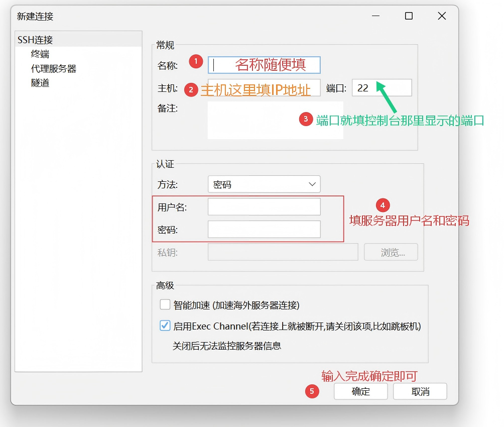Click the 端口 field showing 22
The image size is (504, 427).
pos(382,88)
